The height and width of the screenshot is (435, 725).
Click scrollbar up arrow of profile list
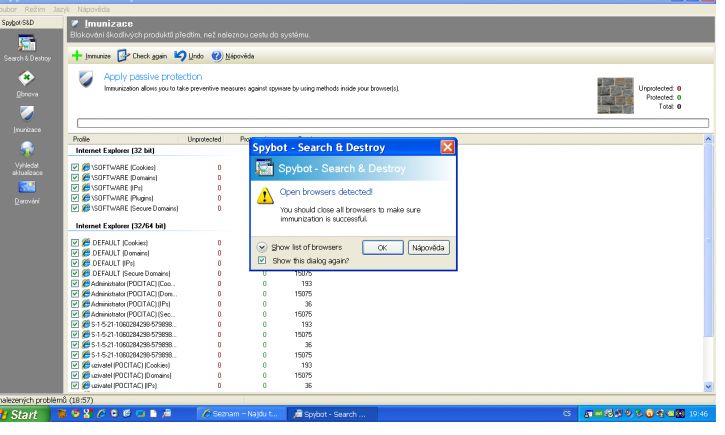pyautogui.click(x=708, y=139)
